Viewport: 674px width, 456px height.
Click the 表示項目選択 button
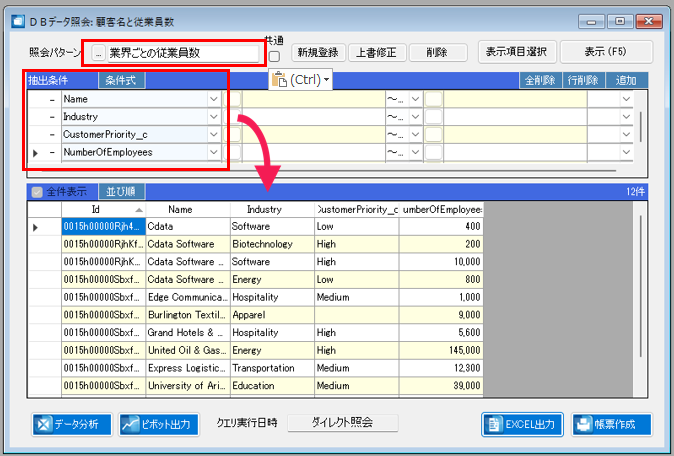tap(517, 52)
